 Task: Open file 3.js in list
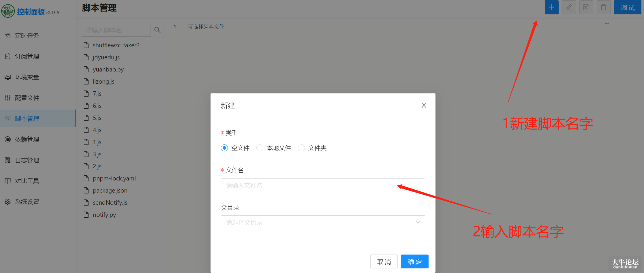97,154
